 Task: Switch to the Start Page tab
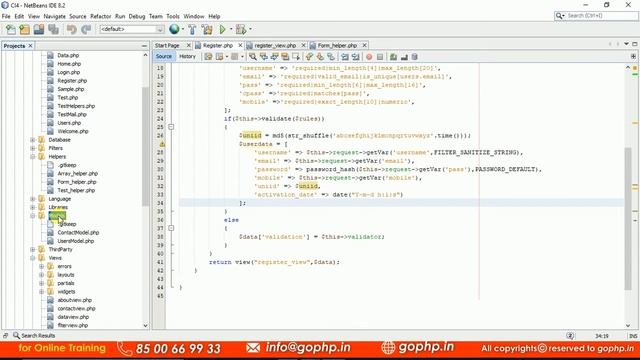167,45
